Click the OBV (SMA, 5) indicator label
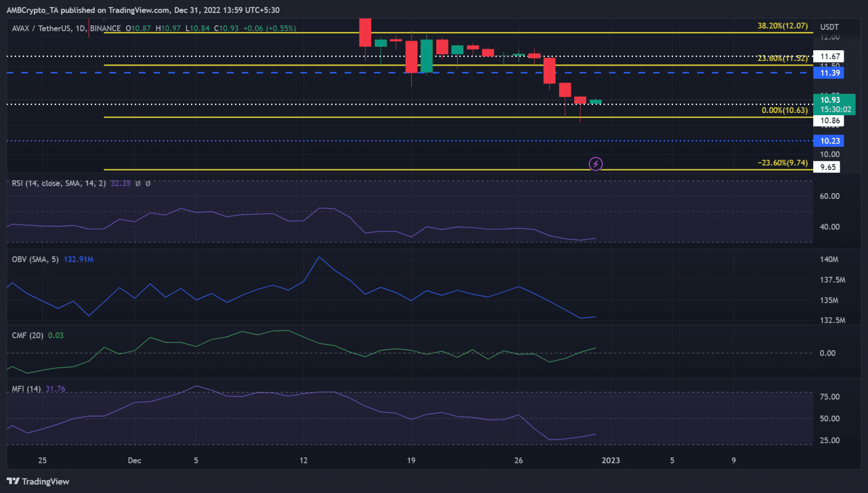 35,259
